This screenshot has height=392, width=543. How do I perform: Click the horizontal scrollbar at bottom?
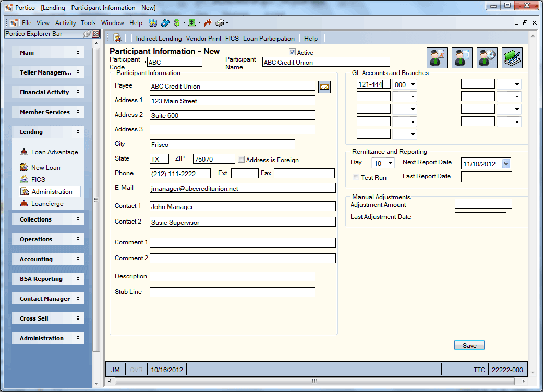315,381
